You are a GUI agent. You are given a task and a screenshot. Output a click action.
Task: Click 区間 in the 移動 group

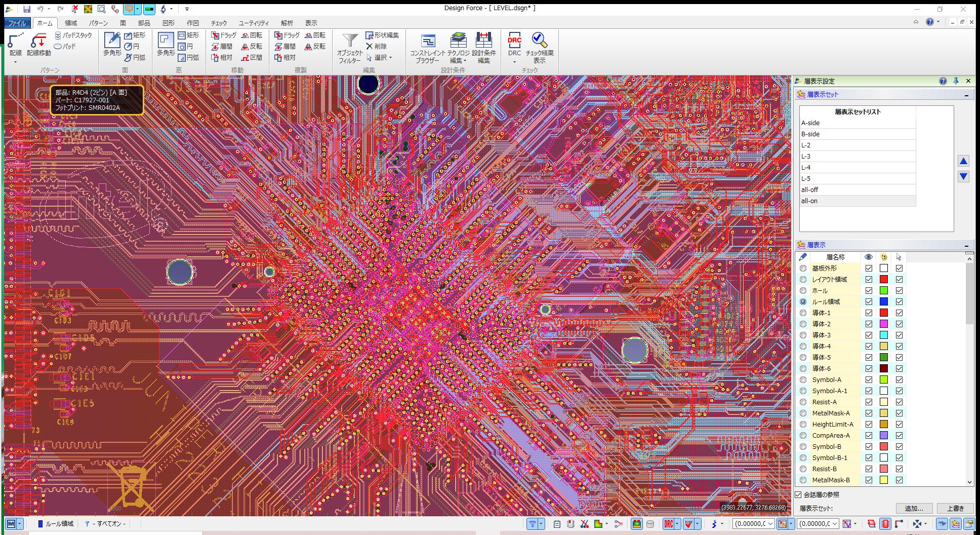[252, 57]
